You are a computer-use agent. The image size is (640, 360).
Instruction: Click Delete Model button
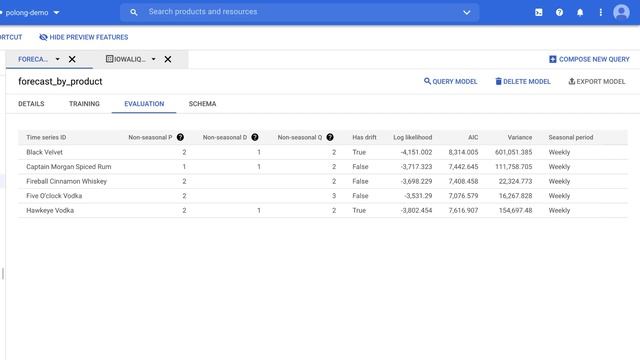(522, 81)
